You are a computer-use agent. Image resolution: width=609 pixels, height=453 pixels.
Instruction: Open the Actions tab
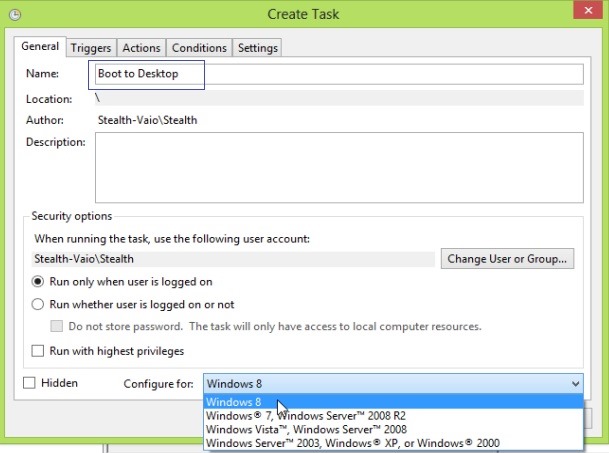click(141, 48)
